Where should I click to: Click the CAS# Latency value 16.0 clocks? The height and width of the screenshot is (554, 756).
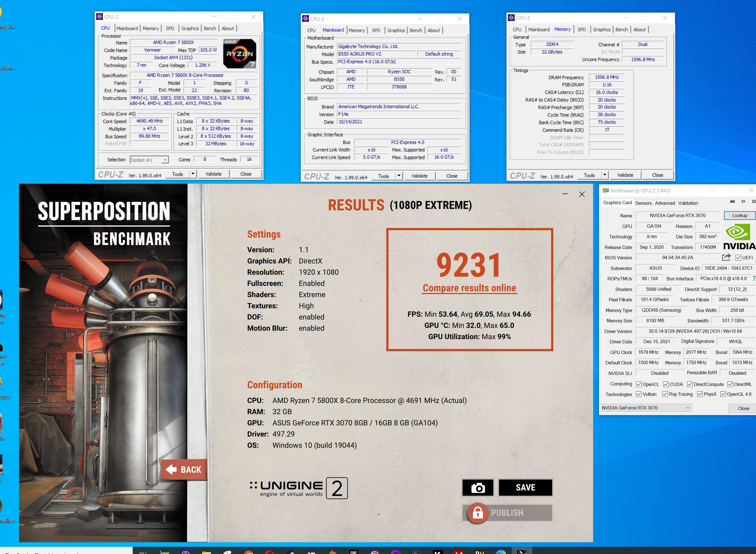click(607, 92)
